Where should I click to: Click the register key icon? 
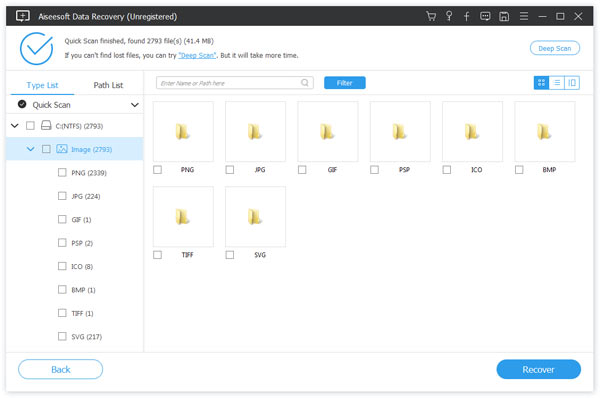click(x=449, y=16)
